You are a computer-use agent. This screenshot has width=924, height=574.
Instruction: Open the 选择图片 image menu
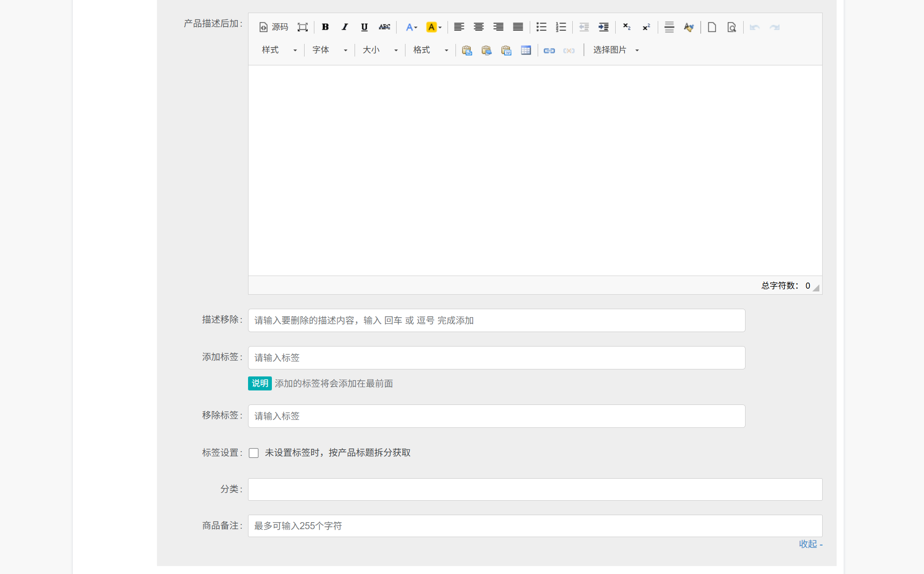tap(615, 50)
